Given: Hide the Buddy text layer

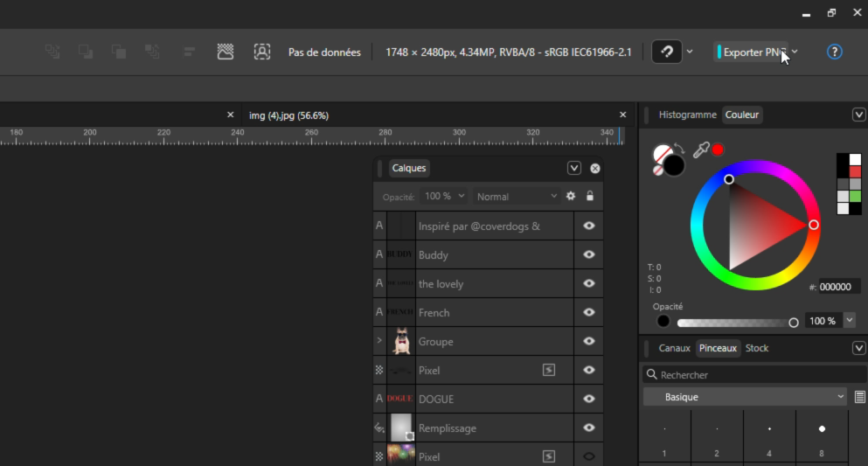Looking at the screenshot, I should click(x=589, y=254).
